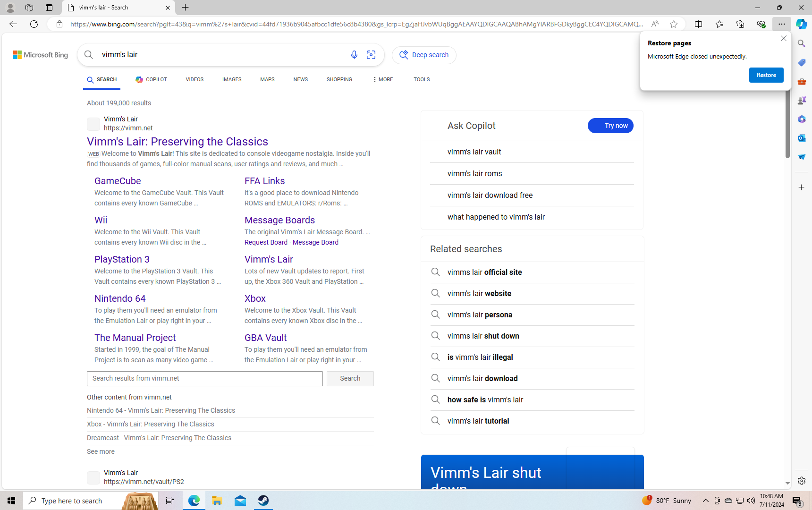Click the page vertical scrollbar thumb
This screenshot has height=510, width=812.
tap(787, 124)
